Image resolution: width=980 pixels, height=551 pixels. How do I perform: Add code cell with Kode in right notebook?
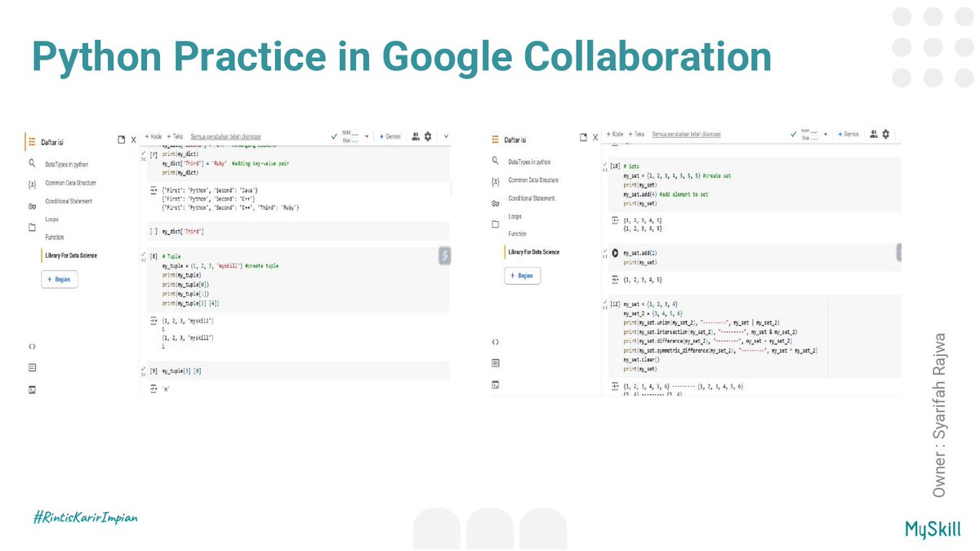coord(614,134)
